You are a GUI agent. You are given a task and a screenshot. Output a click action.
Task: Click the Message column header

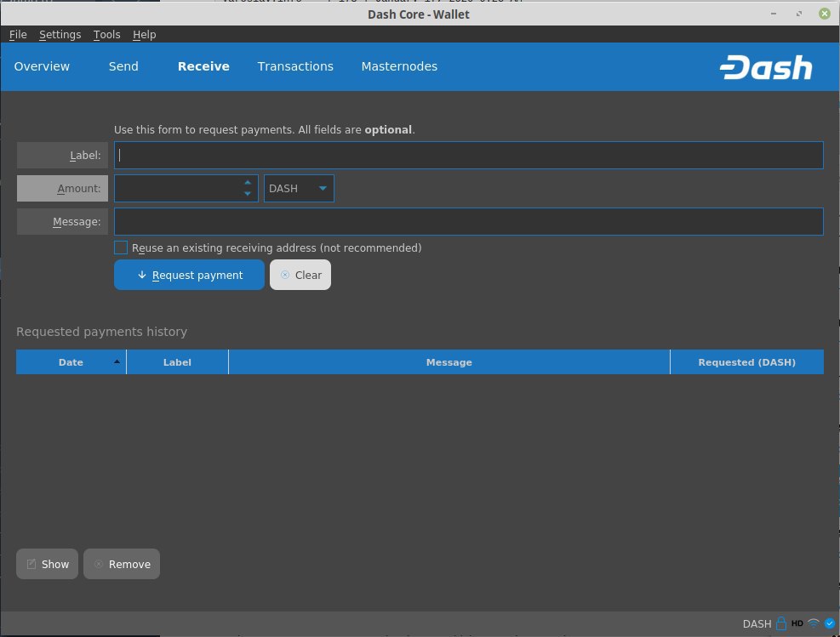449,362
